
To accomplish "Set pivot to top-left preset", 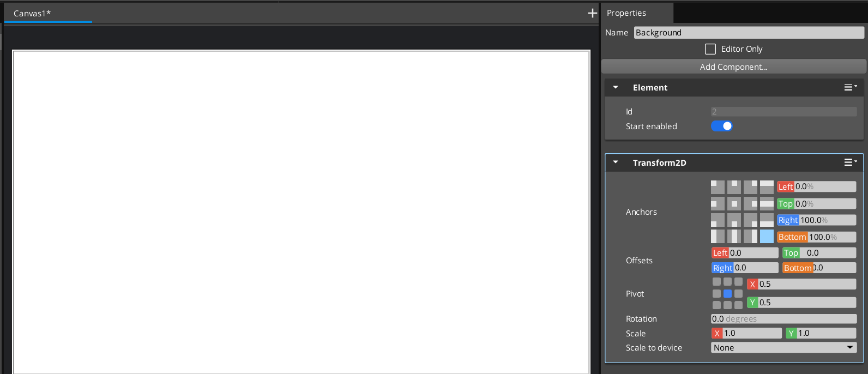I will [x=716, y=282].
